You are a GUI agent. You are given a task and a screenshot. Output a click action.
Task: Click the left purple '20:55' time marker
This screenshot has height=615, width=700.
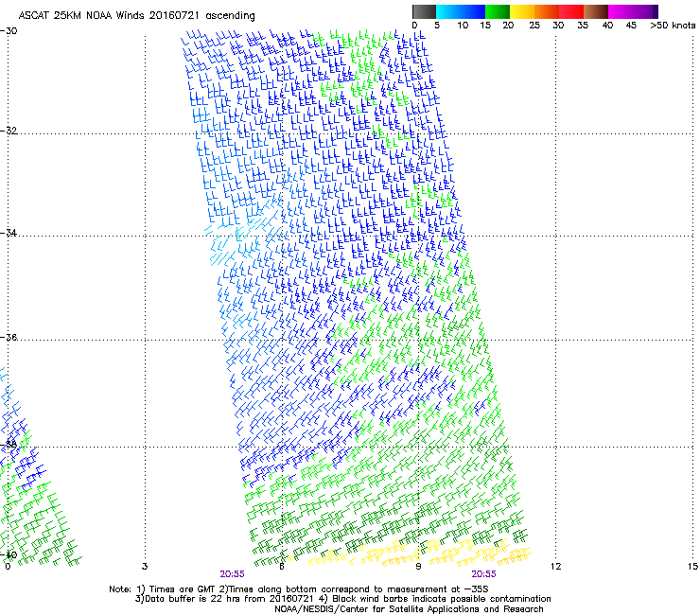coord(232,574)
